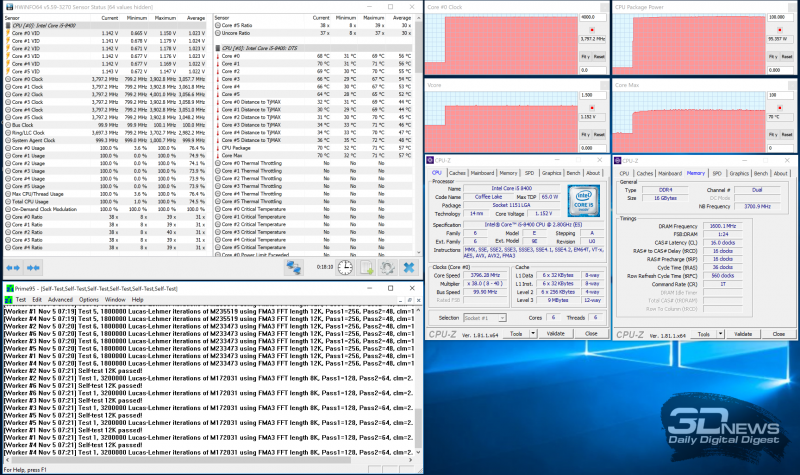Screen dimensions: 800x475
Task: Click Fit y in CPU Package Power graph
Action: 773,57
